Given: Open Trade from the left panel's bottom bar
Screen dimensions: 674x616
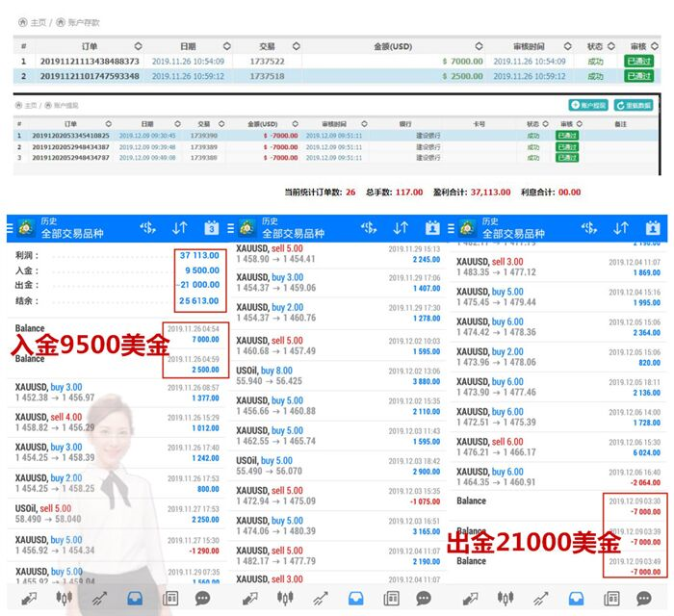Looking at the screenshot, I should [x=99, y=599].
